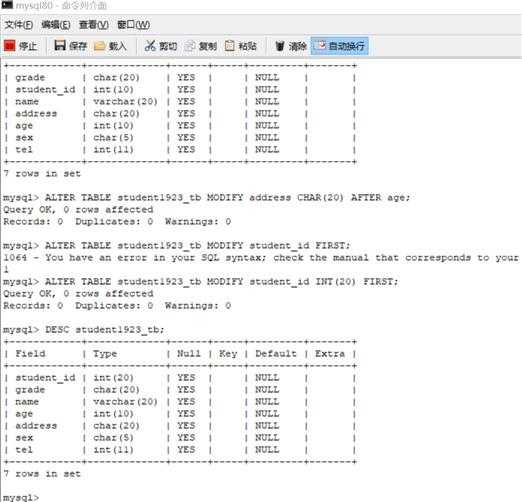
Task: Click the 'MODIFY address CHAR(20) AFTER age;' command line
Action: 206,197
